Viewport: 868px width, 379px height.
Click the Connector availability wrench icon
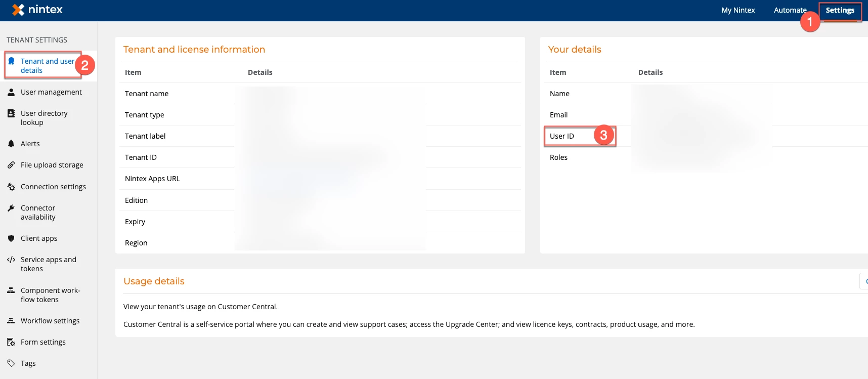click(x=11, y=208)
